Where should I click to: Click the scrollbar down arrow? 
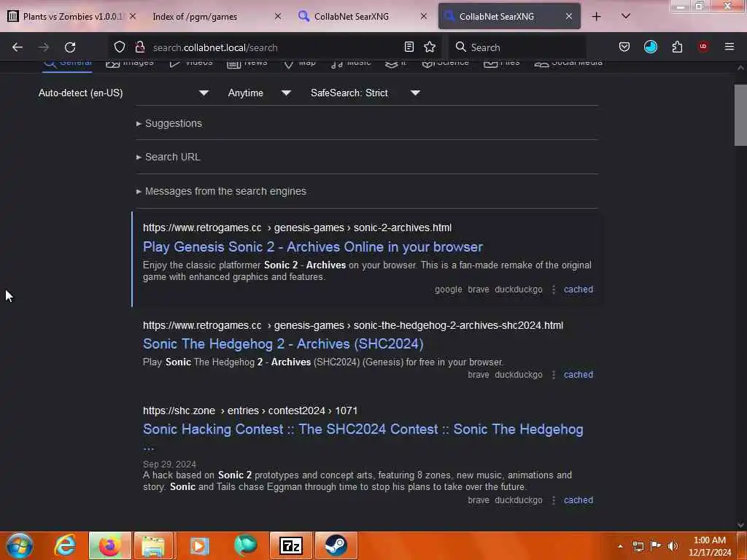pyautogui.click(x=740, y=525)
